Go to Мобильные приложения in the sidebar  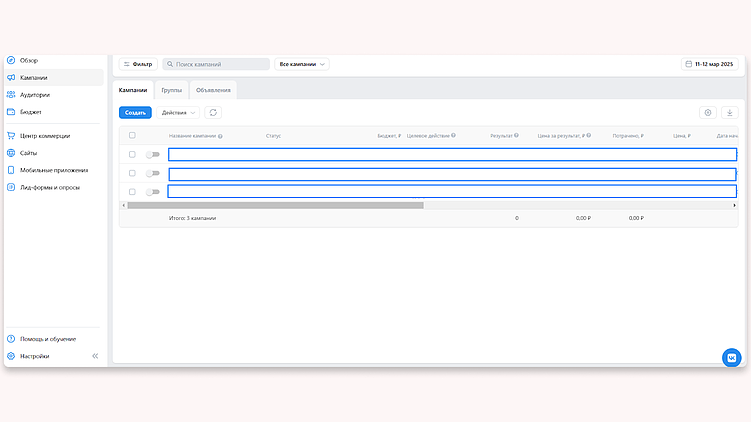(54, 171)
